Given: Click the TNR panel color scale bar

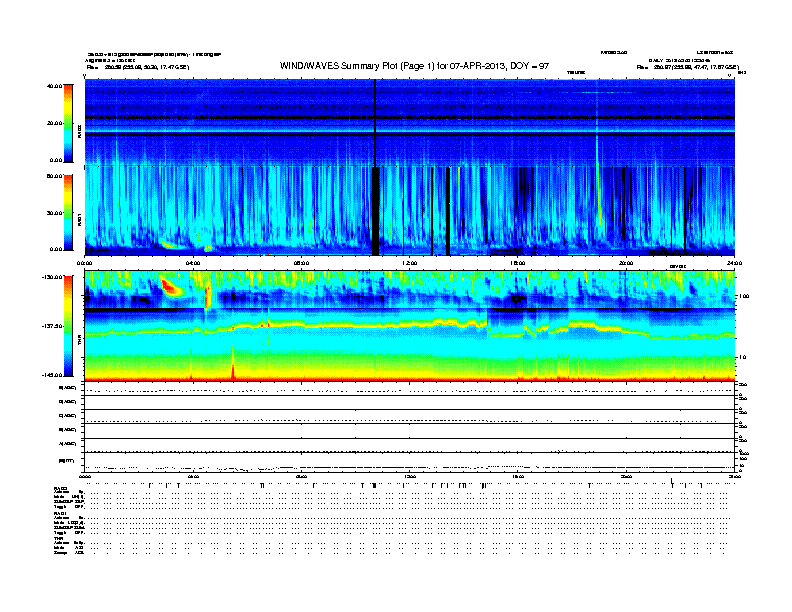Looking at the screenshot, I should pos(68,326).
